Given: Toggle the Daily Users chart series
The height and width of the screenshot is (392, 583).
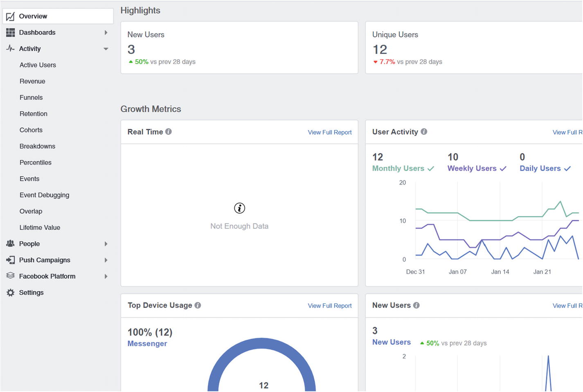Looking at the screenshot, I should pyautogui.click(x=545, y=169).
